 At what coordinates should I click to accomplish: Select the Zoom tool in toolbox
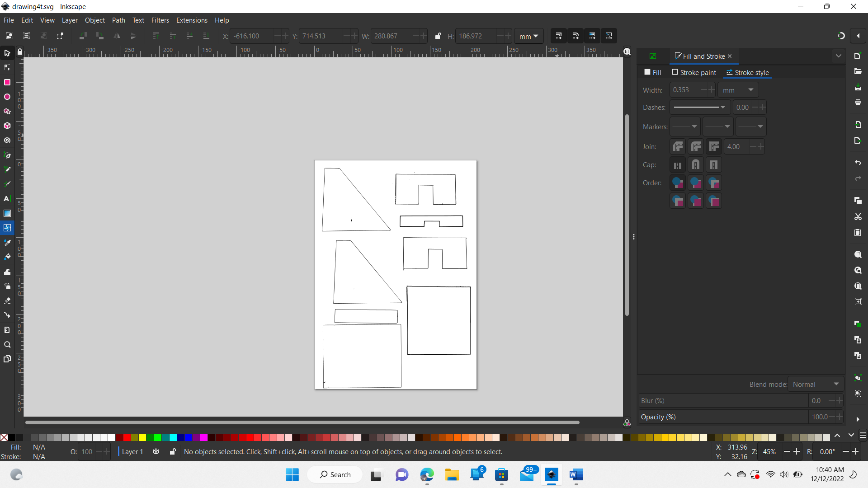pos(7,345)
